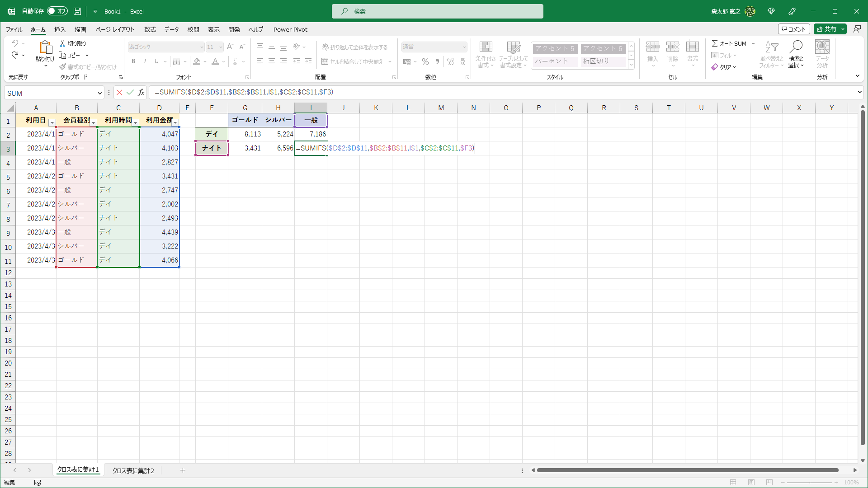
Task: Open the Insert Function fx dialog
Action: coord(142,93)
